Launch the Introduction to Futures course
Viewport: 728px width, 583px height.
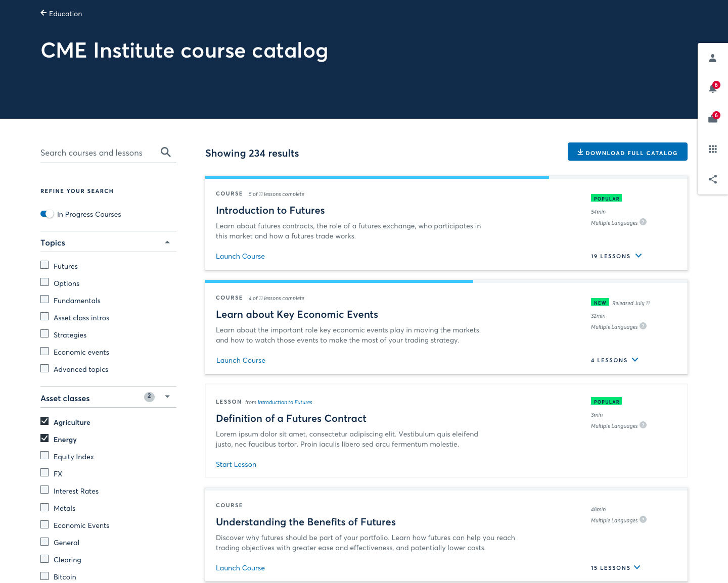(240, 256)
